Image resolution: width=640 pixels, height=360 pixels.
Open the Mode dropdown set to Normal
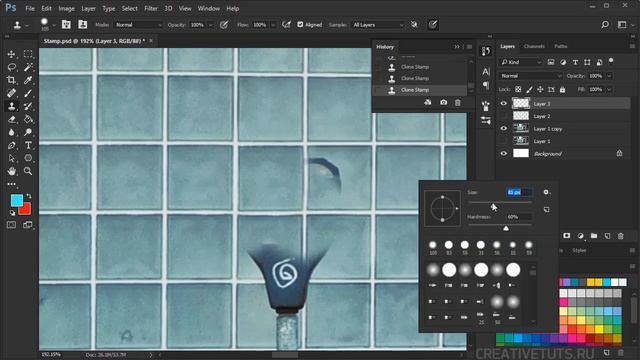coord(138,25)
